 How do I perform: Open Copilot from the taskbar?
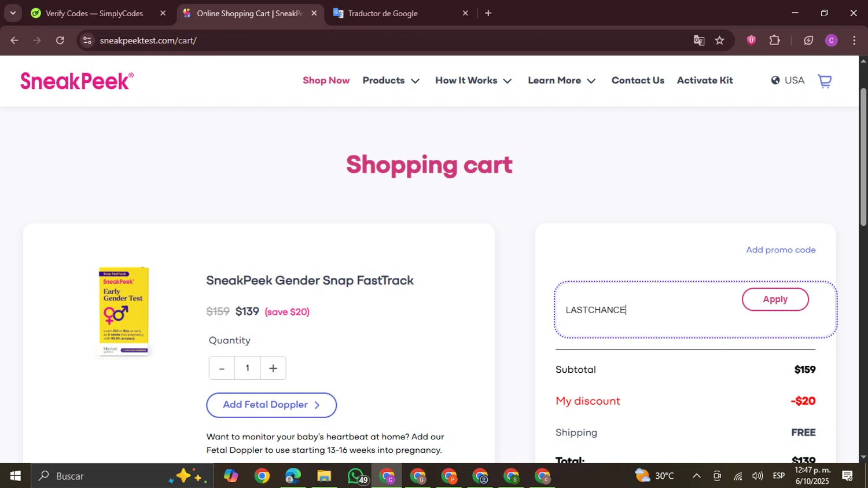(x=231, y=476)
